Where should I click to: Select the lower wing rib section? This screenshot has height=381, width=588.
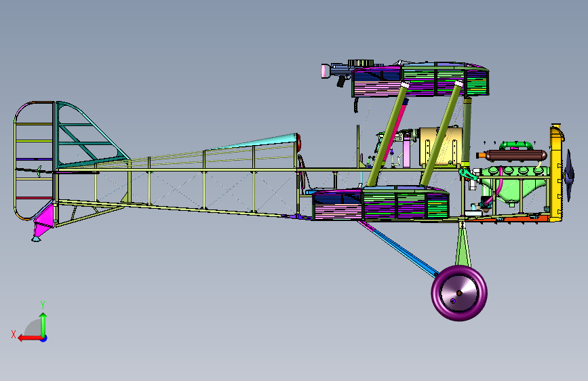point(380,203)
